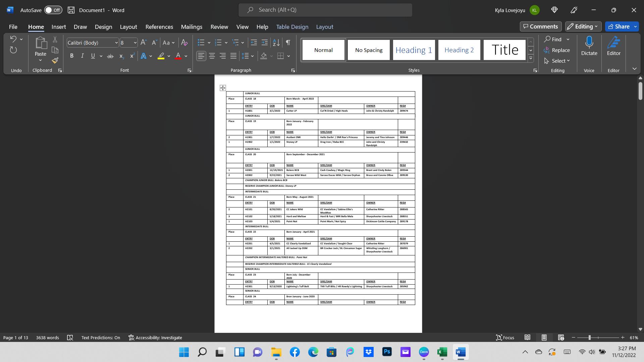Adjust the zoom slider handle

pyautogui.click(x=589, y=338)
